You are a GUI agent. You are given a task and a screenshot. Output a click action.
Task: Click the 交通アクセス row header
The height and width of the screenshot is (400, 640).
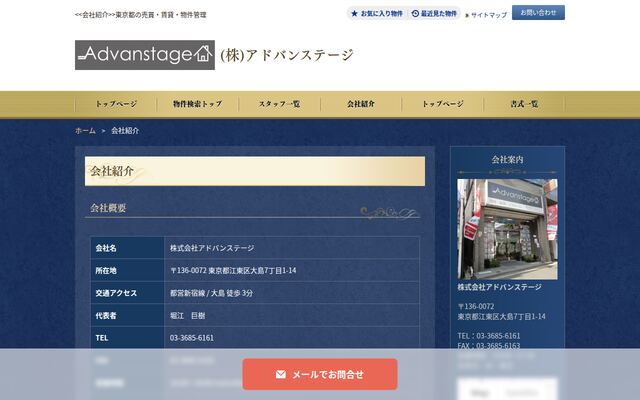click(127, 293)
